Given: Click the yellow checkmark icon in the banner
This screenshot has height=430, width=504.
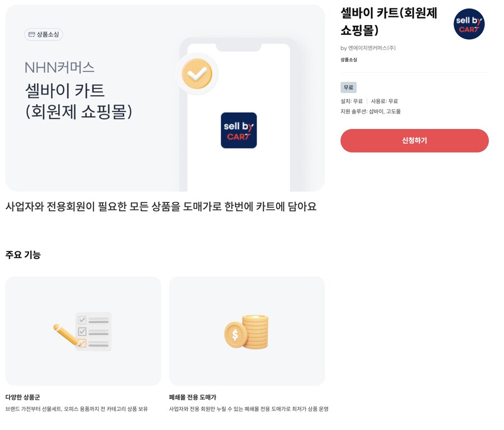Looking at the screenshot, I should point(197,73).
